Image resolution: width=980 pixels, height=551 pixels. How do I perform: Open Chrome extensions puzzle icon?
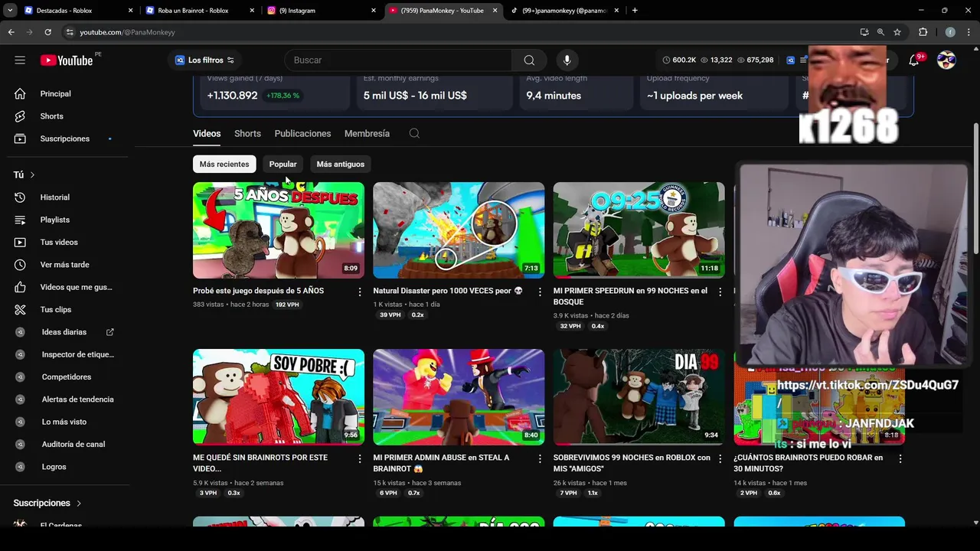923,32
